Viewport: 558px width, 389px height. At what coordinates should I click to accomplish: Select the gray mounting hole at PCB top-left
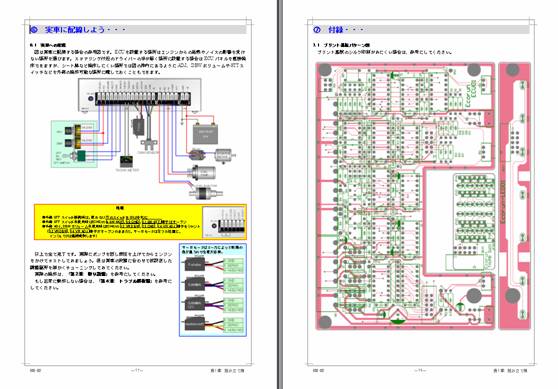point(325,70)
